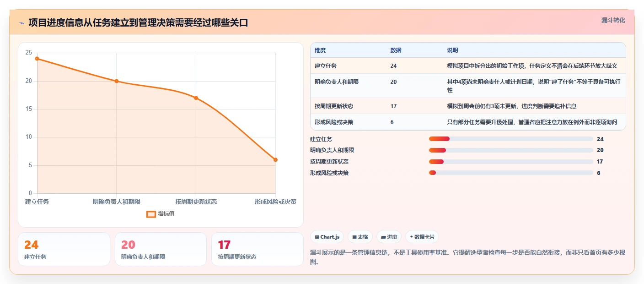Click the 说明 column header
This screenshot has height=284, width=644.
pyautogui.click(x=452, y=50)
